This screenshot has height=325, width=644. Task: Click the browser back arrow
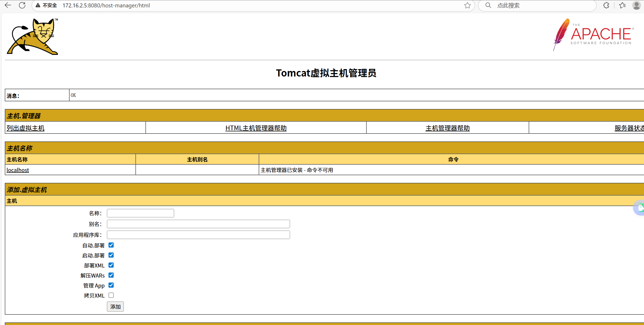pyautogui.click(x=8, y=5)
